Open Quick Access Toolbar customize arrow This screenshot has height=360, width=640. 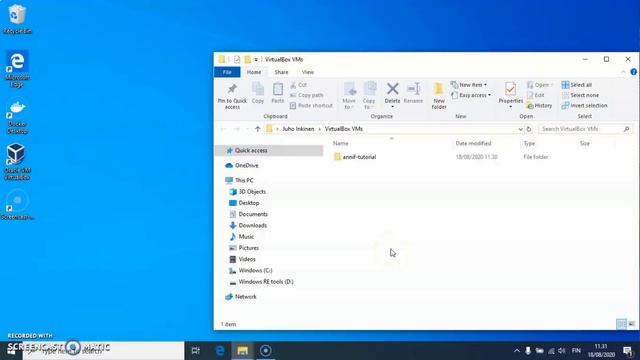click(256, 60)
